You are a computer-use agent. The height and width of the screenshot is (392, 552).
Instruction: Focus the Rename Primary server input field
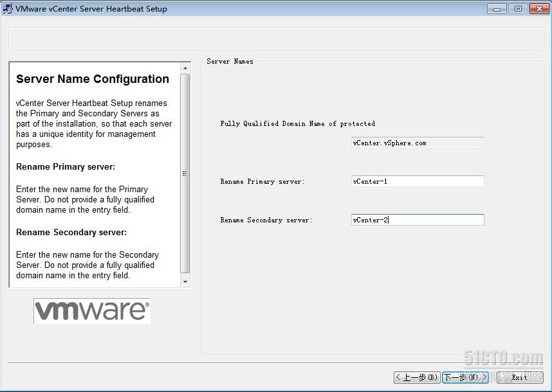pos(418,181)
